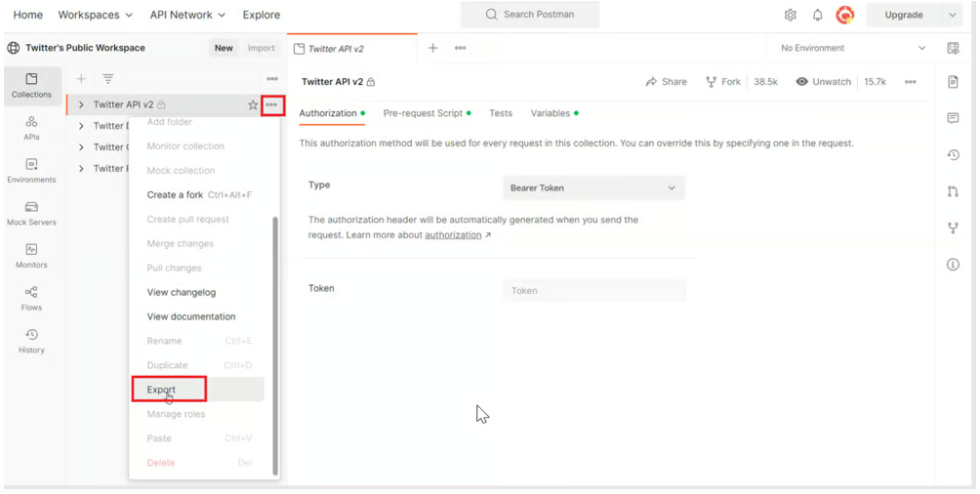Click the plus icon to create a collection
The image size is (980, 494).
pos(81,79)
